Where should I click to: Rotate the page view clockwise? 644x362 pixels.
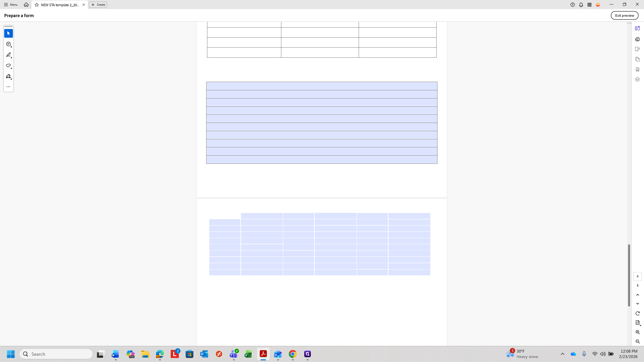pos(637,313)
